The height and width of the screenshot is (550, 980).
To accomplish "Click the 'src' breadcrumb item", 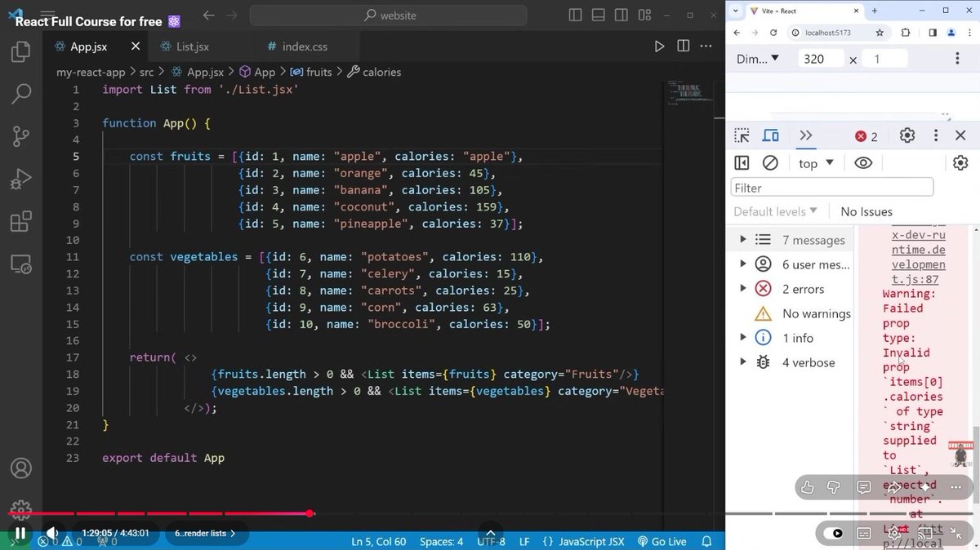I will click(x=146, y=72).
